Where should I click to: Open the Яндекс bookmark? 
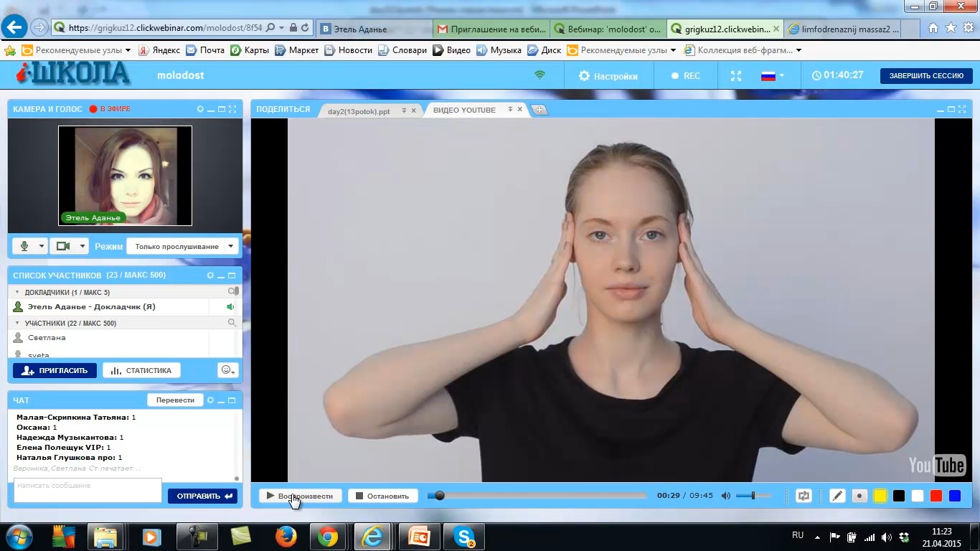[159, 50]
